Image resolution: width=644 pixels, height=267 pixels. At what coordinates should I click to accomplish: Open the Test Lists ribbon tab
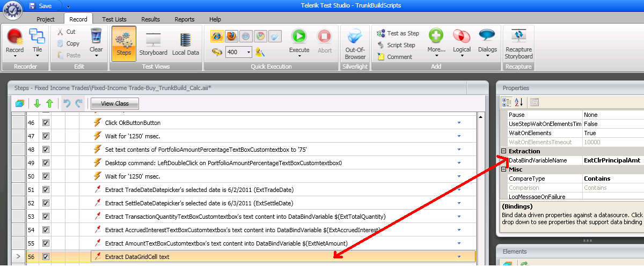click(x=113, y=19)
